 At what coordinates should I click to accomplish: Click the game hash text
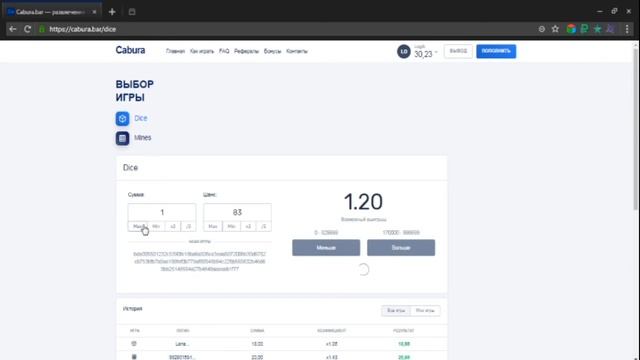click(200, 262)
